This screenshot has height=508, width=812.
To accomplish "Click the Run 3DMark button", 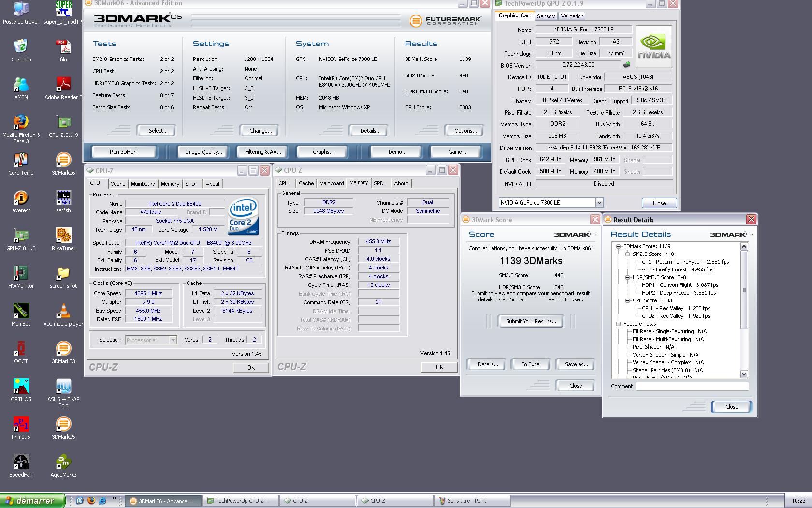I will point(124,152).
